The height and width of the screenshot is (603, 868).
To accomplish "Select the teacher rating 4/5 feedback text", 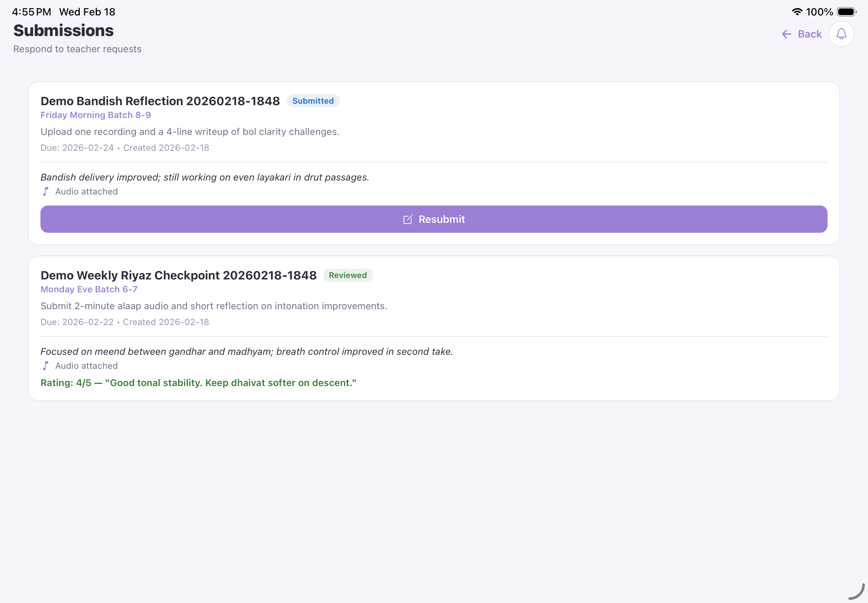I will coord(198,383).
